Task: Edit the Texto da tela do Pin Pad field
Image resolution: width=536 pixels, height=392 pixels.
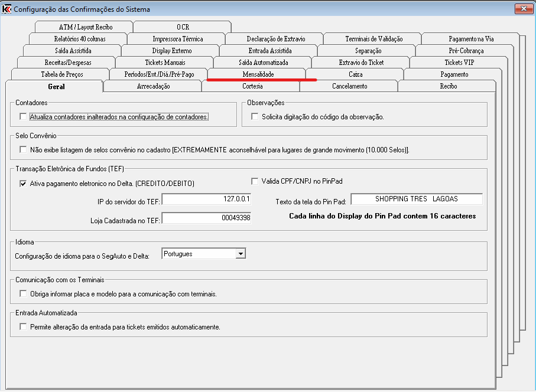Action: [x=417, y=199]
